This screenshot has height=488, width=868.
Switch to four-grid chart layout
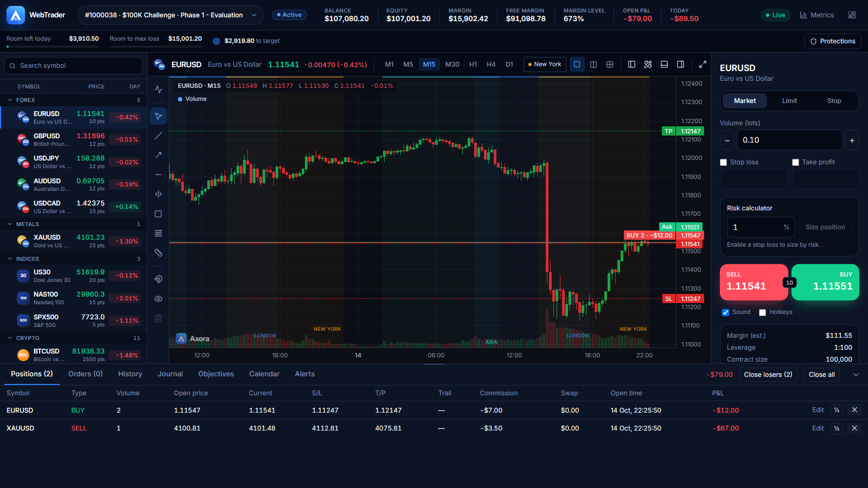click(x=610, y=65)
